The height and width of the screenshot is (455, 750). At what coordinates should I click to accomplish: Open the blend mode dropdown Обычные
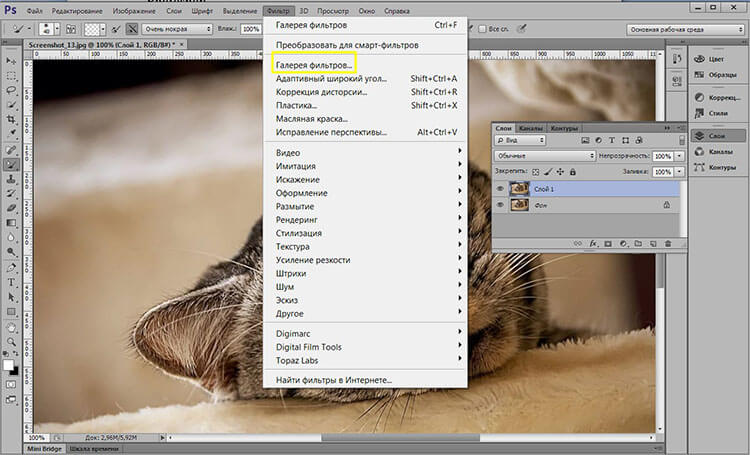(x=545, y=157)
